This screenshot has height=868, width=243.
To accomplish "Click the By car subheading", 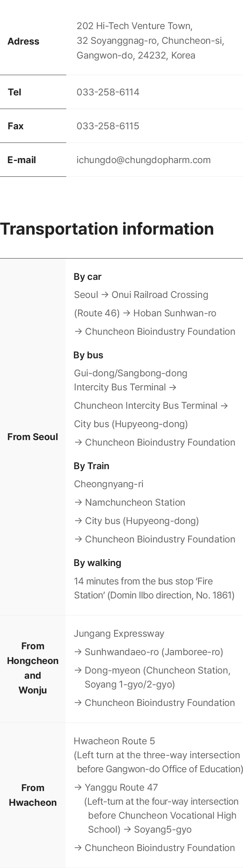I will [x=88, y=277].
